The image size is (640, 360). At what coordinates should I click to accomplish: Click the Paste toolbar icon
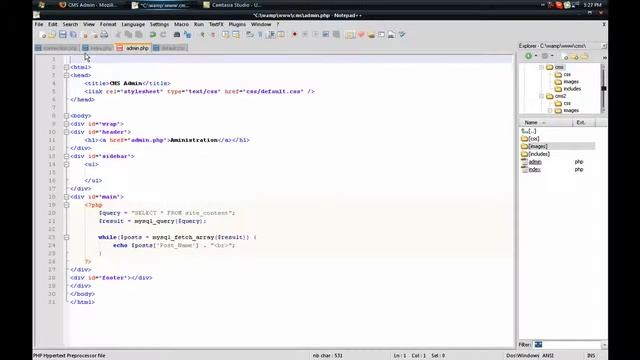tap(139, 35)
